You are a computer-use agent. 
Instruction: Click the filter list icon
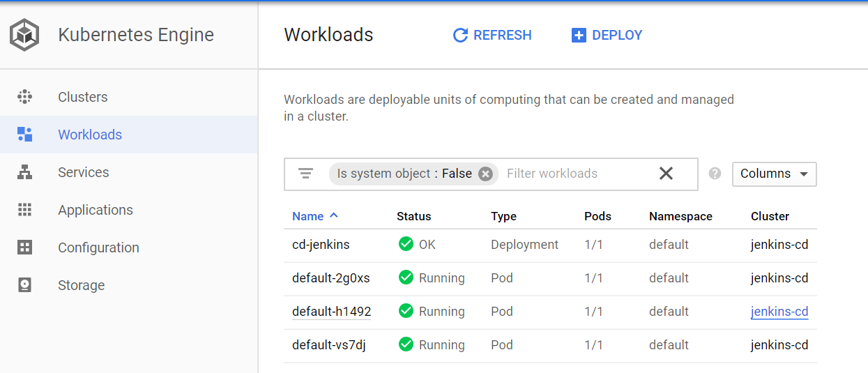point(305,174)
